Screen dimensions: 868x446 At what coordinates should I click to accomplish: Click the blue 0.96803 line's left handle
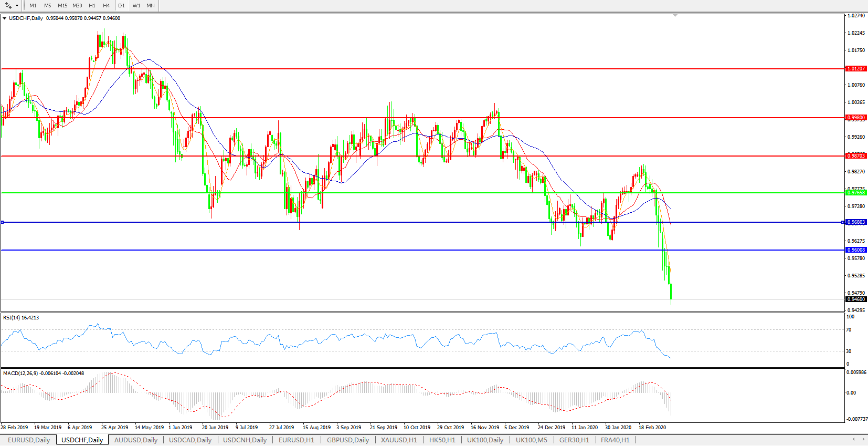tap(2, 222)
